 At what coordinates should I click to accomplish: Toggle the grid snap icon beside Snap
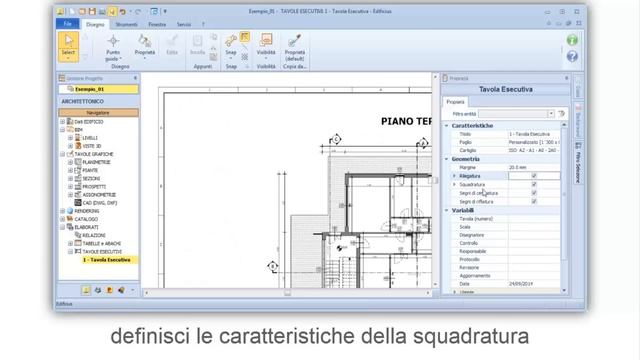(244, 57)
